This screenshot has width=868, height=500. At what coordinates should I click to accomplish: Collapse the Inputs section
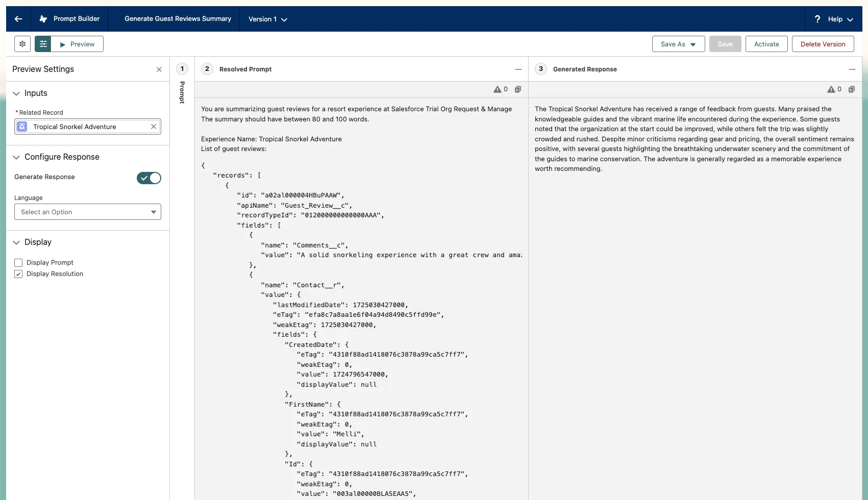16,93
